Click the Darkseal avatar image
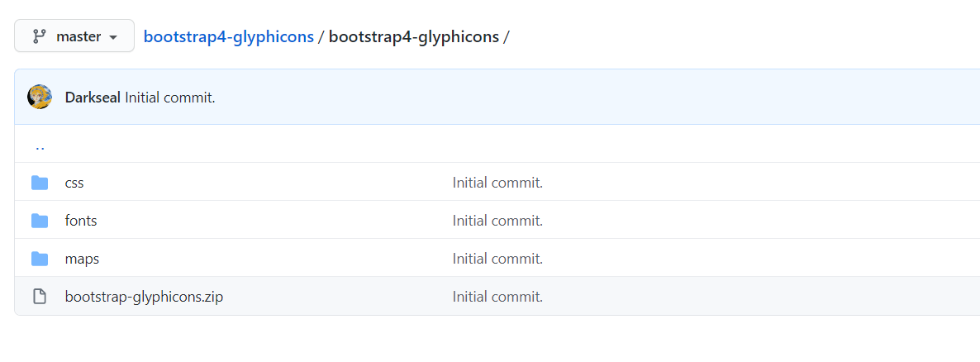 click(40, 98)
